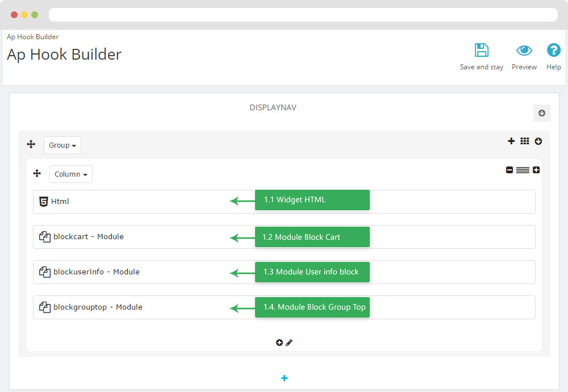
Task: Collapse the Group with down-arrow icon
Action: click(x=538, y=141)
